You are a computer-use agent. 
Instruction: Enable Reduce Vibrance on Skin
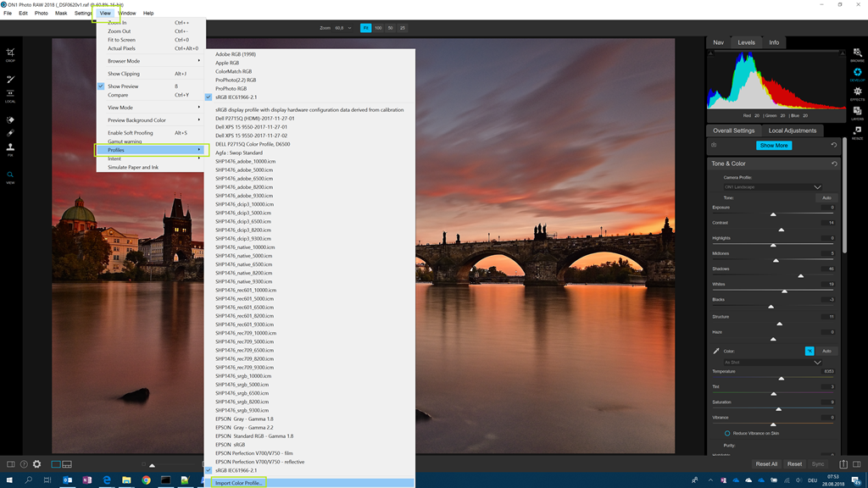pos(727,433)
